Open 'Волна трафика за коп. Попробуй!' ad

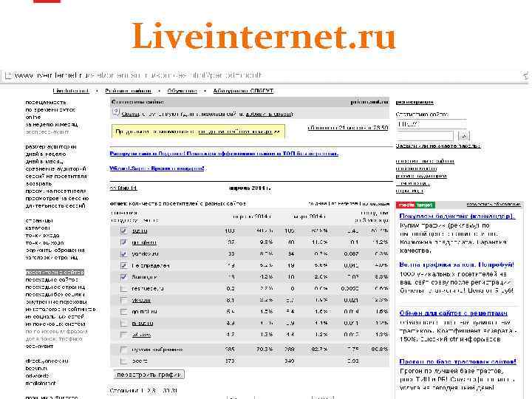[457, 265]
